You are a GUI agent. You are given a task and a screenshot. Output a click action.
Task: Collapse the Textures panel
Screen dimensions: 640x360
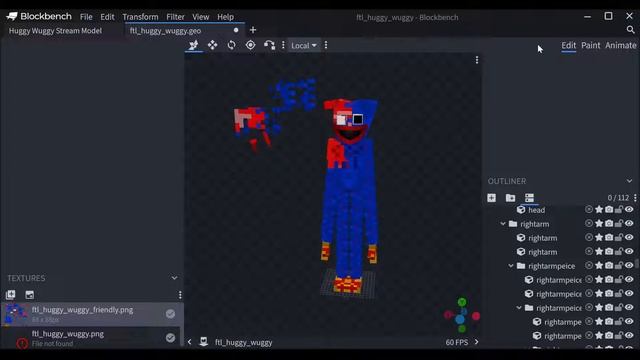point(174,278)
